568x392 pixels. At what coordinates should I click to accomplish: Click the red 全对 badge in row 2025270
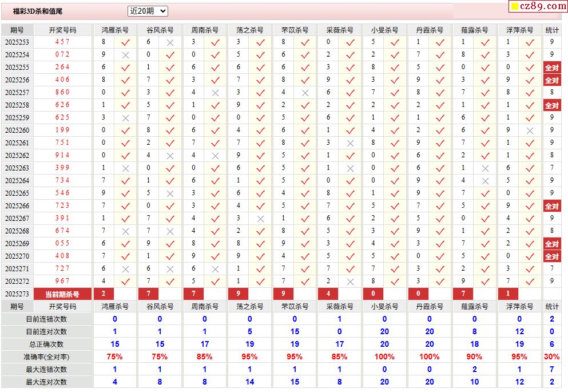tap(551, 256)
